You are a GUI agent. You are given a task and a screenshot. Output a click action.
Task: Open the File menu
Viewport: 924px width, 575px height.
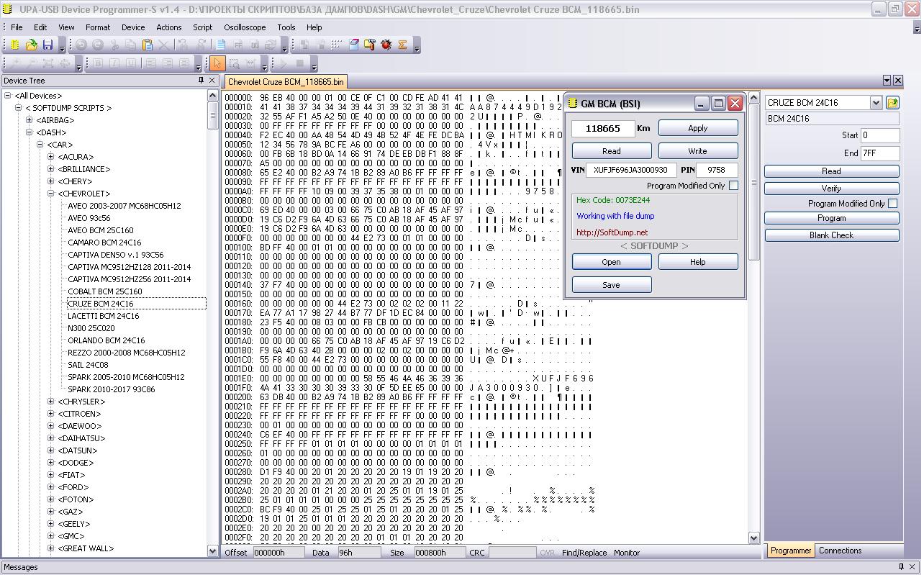pos(17,27)
